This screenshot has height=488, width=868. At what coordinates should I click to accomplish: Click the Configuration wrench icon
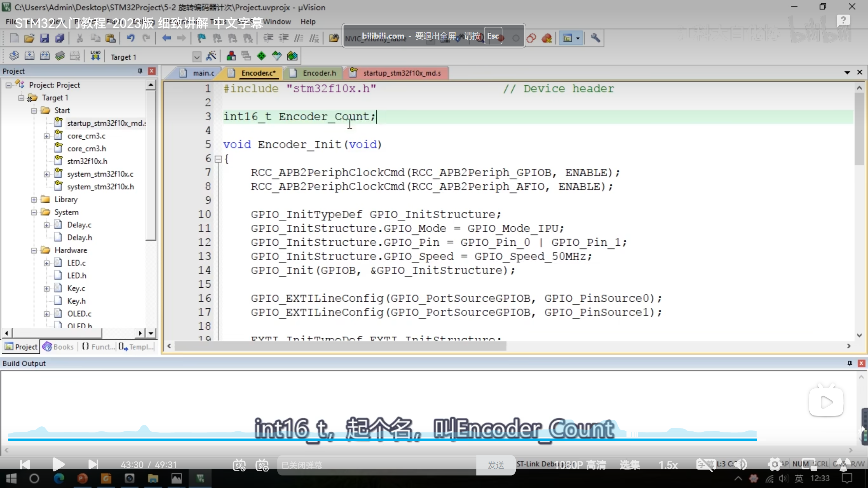tap(595, 38)
